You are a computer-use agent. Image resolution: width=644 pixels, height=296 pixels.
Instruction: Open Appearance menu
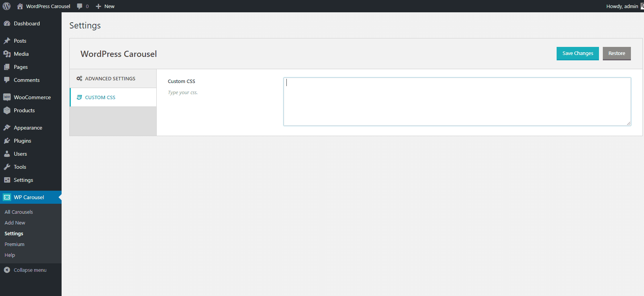[x=31, y=128]
